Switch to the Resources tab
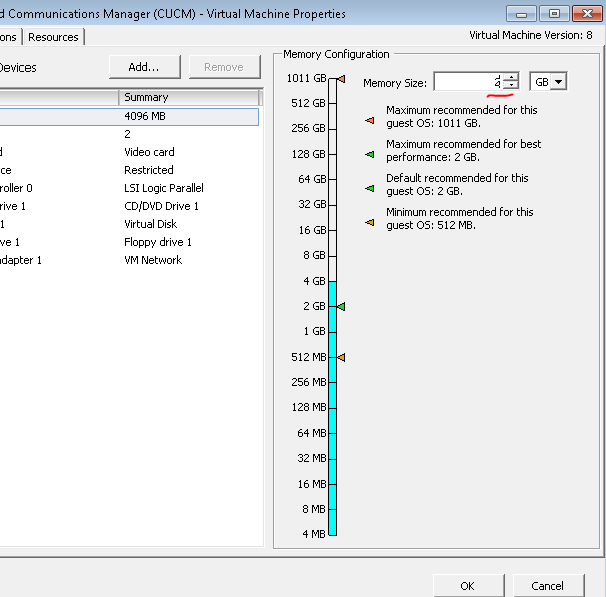The width and height of the screenshot is (606, 597). click(x=53, y=37)
